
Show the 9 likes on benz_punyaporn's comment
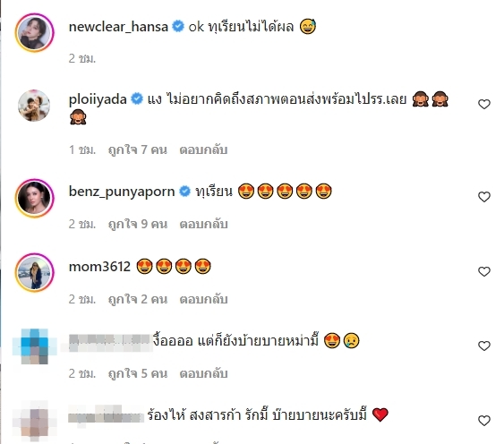coord(138,224)
